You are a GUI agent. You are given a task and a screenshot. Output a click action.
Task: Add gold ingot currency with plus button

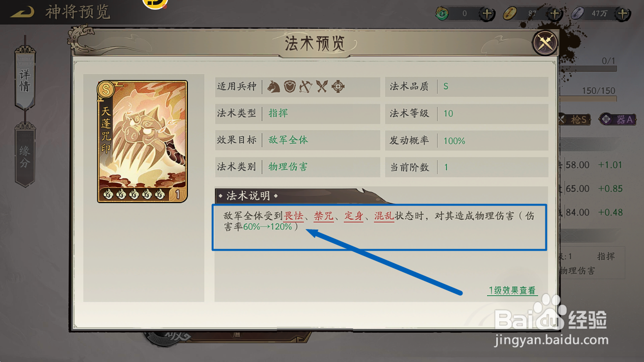click(555, 14)
